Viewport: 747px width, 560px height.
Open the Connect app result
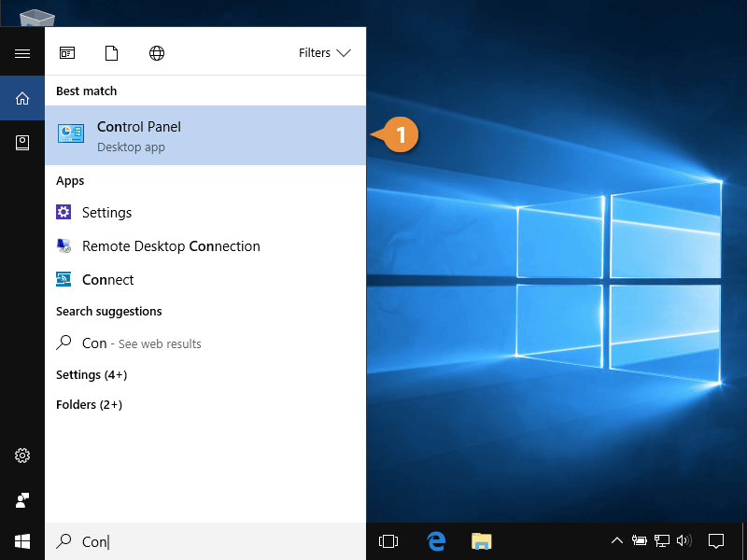107,280
